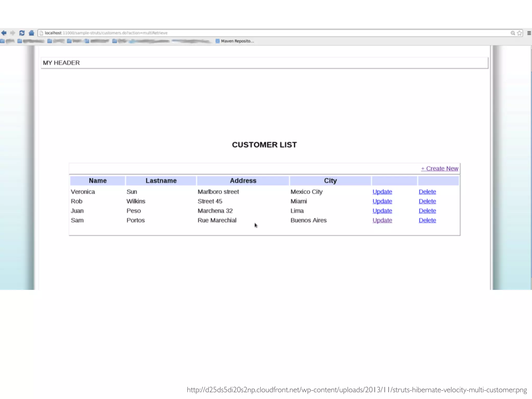Click the City column header
The image size is (532, 399).
pyautogui.click(x=330, y=181)
